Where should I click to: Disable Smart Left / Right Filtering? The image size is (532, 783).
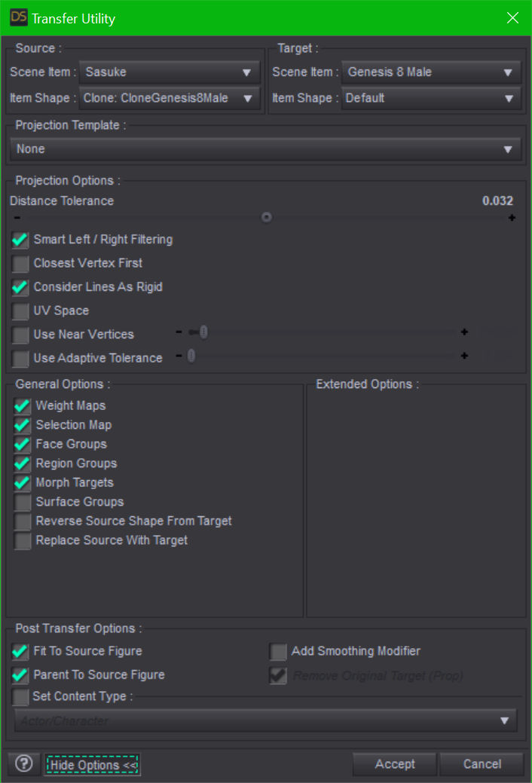(x=20, y=240)
